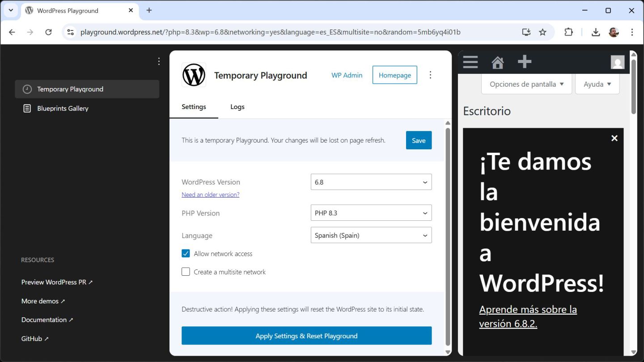The image size is (644, 362).
Task: Open the sidebar three-dot options menu
Action: pyautogui.click(x=159, y=61)
